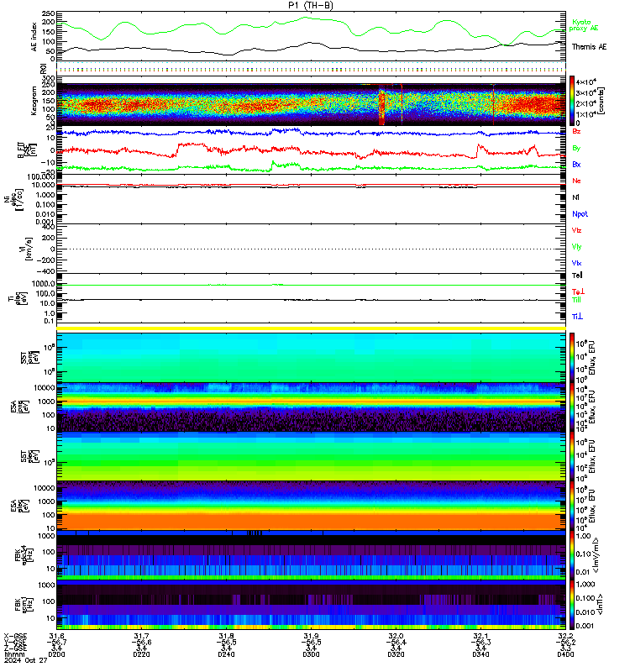Click the 31.9 X-GSE position value

pos(311,636)
